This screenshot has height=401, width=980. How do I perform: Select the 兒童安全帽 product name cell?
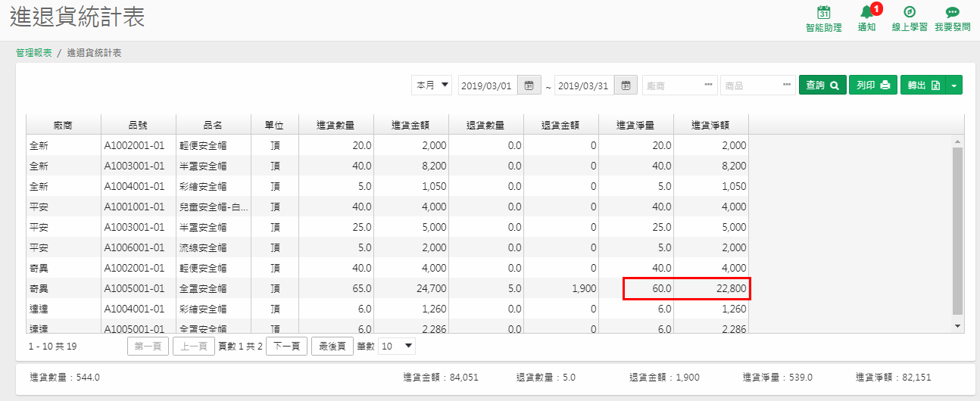click(214, 207)
